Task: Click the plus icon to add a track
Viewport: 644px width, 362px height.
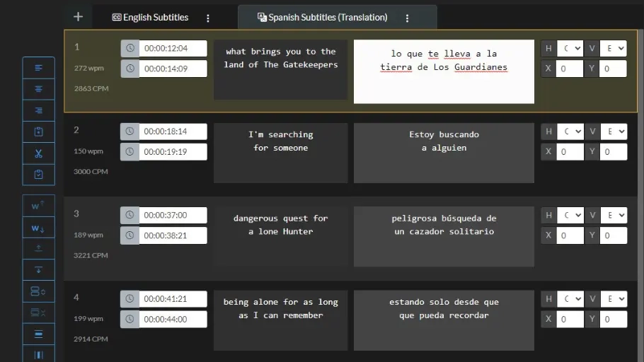Action: pos(78,17)
